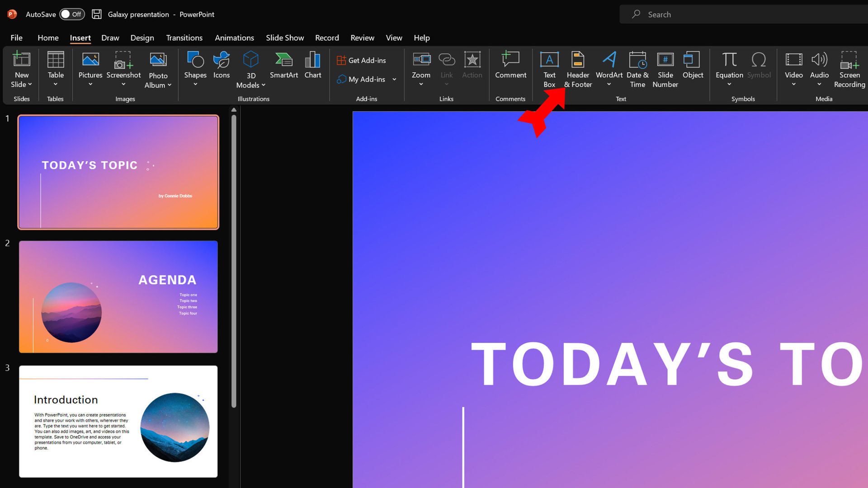Click Get Add-ins button

click(362, 60)
